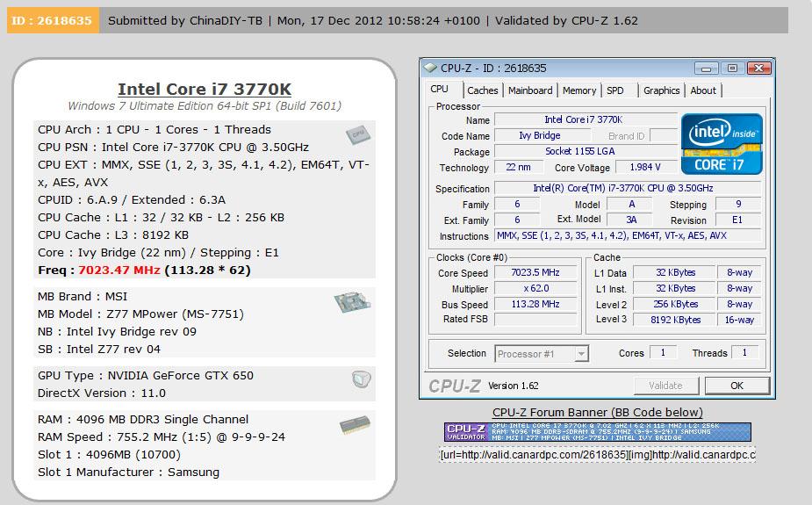Go to the SPD tab
Screen dimensions: 812x505
(x=615, y=90)
